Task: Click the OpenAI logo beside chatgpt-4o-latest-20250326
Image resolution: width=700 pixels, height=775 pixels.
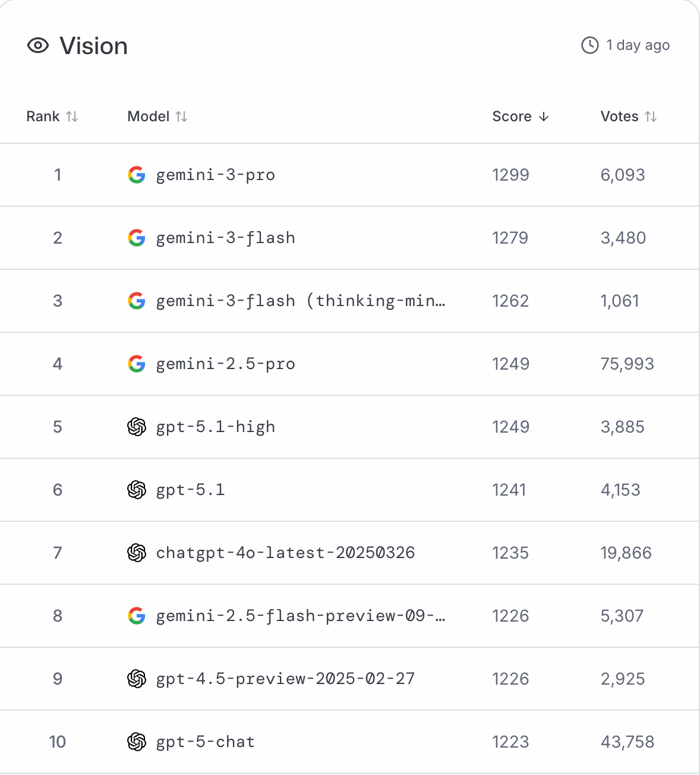Action: (x=137, y=553)
